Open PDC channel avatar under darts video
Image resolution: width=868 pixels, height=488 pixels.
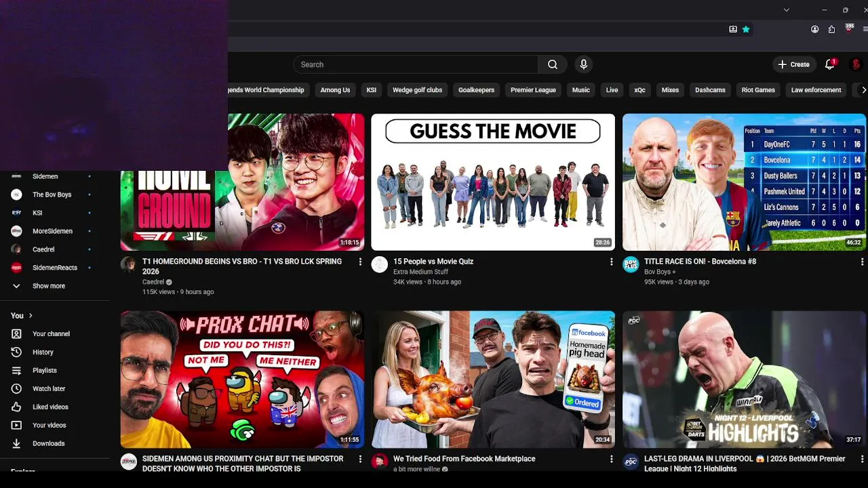(631, 462)
